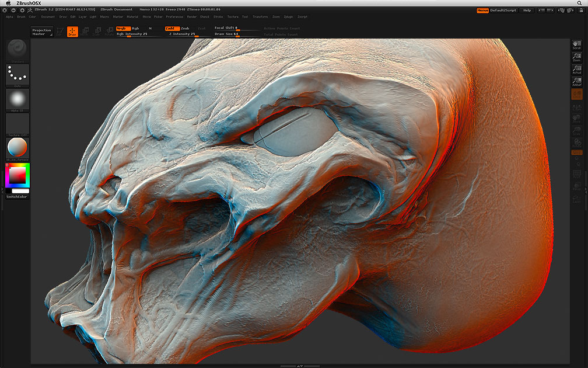Click the DefaultZScript button

(x=503, y=11)
